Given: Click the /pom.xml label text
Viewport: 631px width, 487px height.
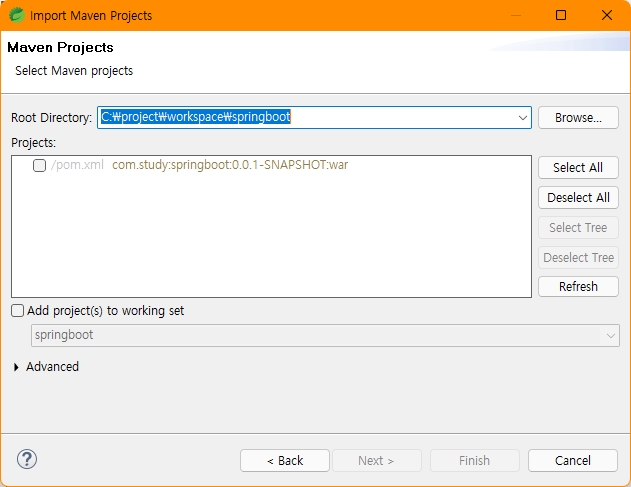Looking at the screenshot, I should pos(77,165).
